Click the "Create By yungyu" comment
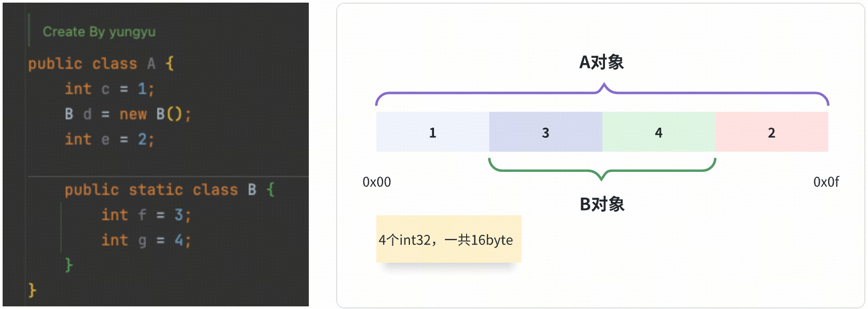This screenshot has height=309, width=868. pos(99,32)
